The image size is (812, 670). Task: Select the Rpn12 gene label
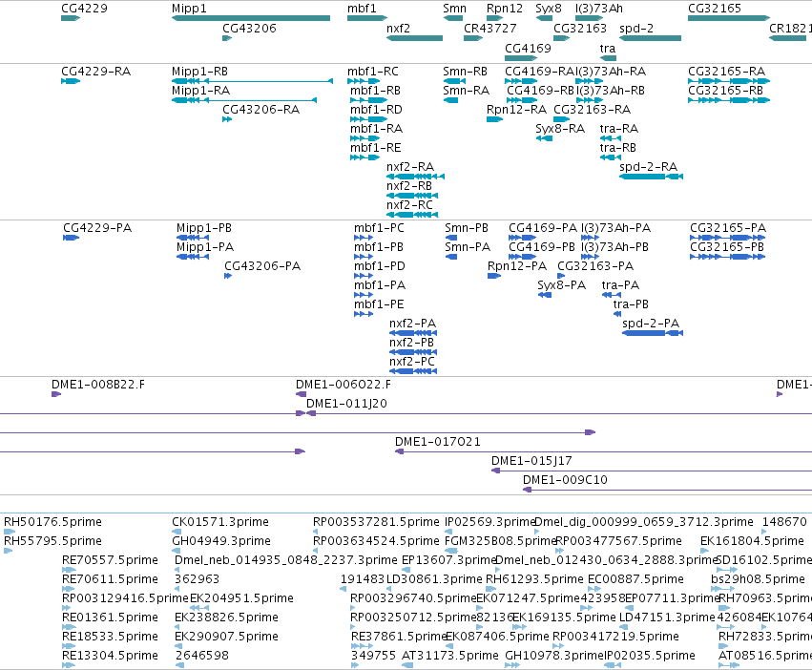[x=505, y=9]
